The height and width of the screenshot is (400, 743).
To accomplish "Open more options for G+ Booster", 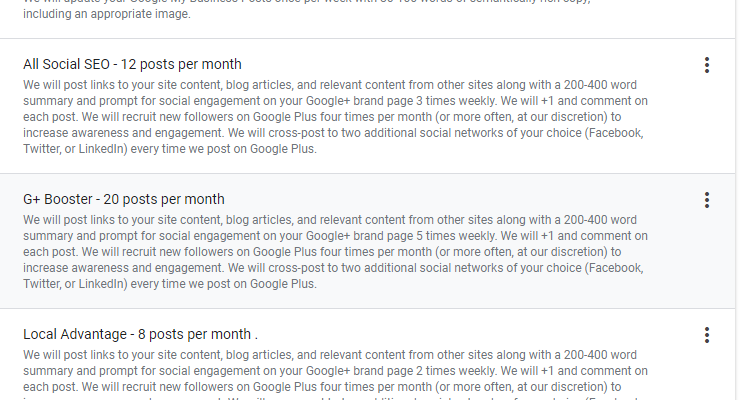I will point(707,200).
